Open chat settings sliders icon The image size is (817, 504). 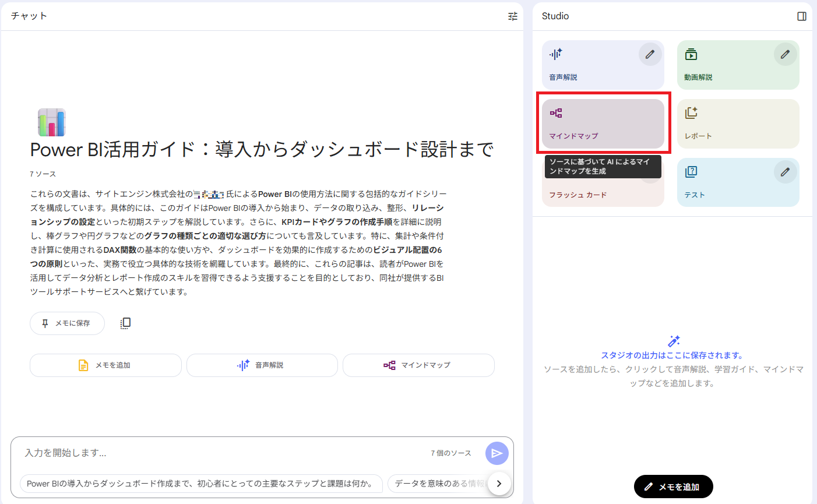[x=513, y=16]
